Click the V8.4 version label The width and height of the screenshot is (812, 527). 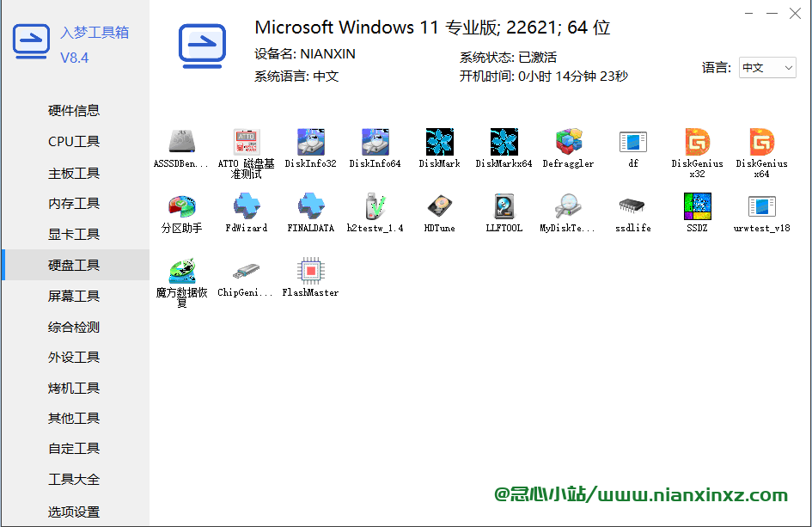74,58
